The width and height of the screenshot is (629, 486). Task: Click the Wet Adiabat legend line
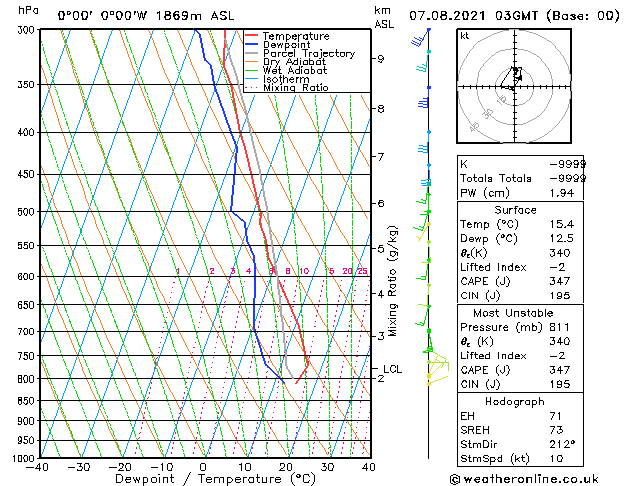coord(252,71)
